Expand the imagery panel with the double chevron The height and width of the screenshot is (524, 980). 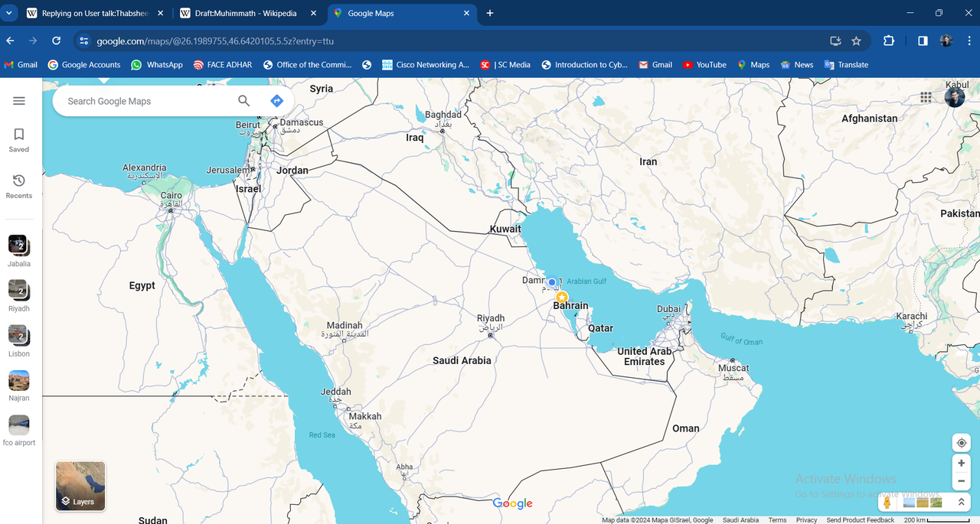tap(961, 503)
